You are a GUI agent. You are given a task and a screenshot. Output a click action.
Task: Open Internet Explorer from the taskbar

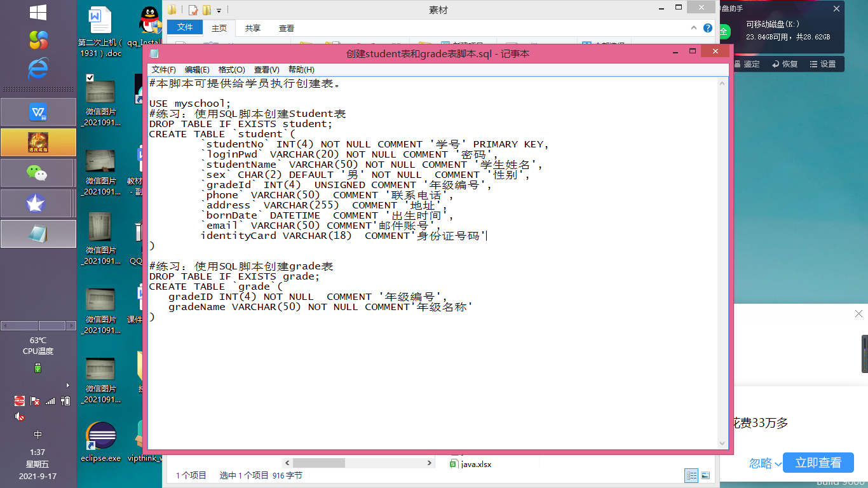(38, 68)
